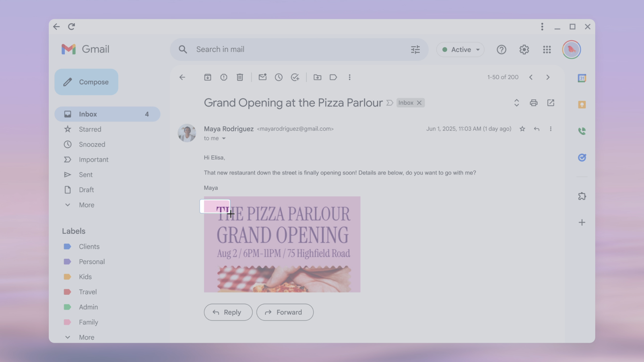Add email to tasks
This screenshot has height=362, width=644.
pos(295,77)
